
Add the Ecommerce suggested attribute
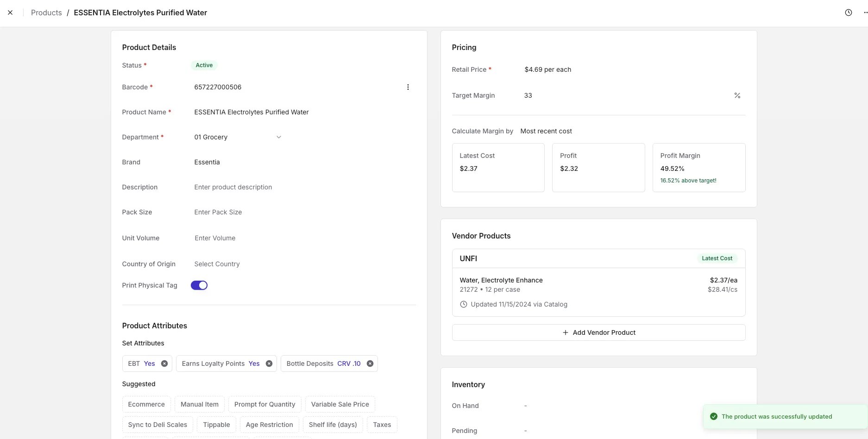(x=146, y=404)
